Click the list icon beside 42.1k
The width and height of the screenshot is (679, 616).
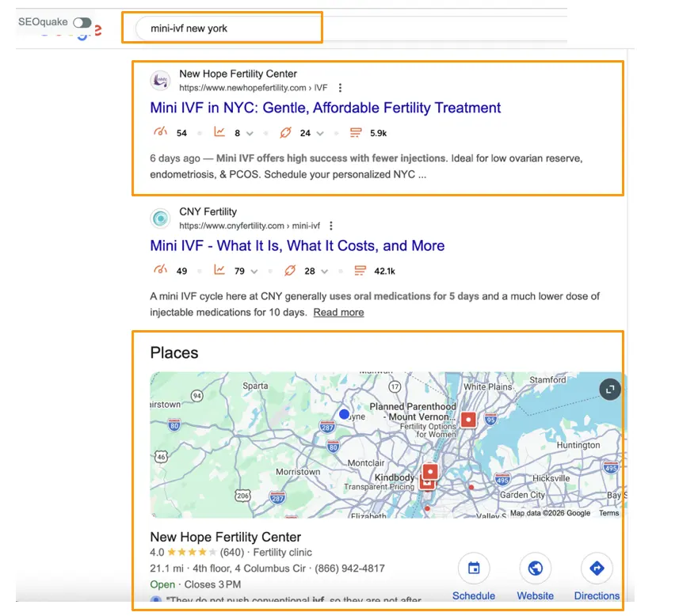pos(360,271)
